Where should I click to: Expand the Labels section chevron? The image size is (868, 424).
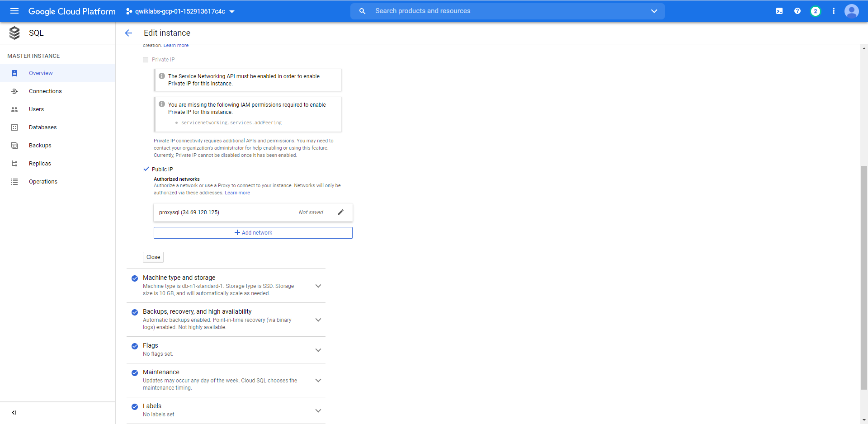tap(318, 410)
